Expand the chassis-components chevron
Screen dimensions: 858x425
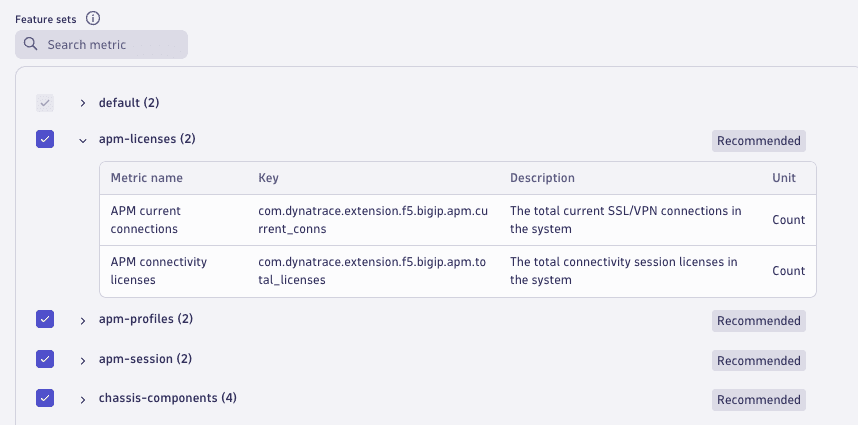83,399
